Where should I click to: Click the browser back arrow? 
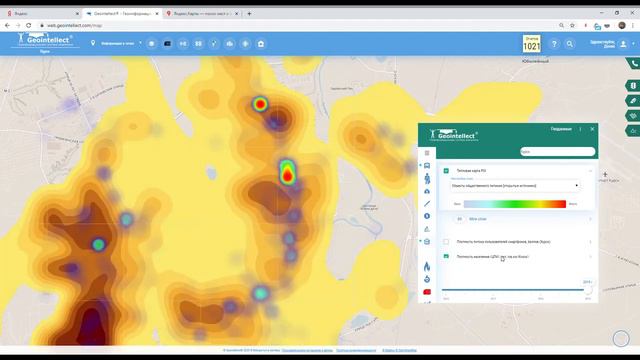click(7, 25)
